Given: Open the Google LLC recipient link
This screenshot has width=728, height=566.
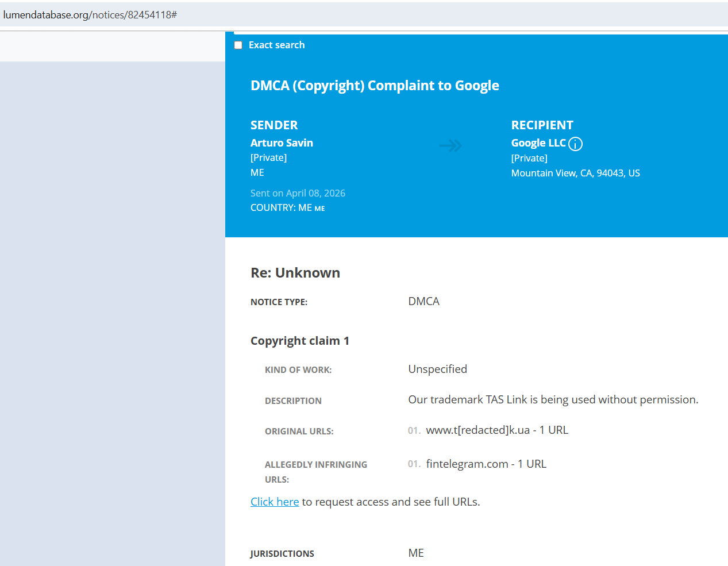Looking at the screenshot, I should tap(538, 143).
